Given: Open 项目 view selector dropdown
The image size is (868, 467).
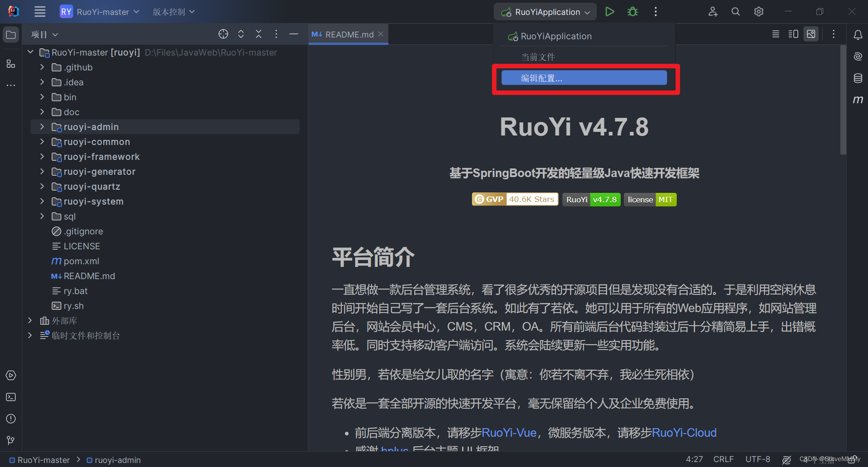Looking at the screenshot, I should (x=44, y=34).
